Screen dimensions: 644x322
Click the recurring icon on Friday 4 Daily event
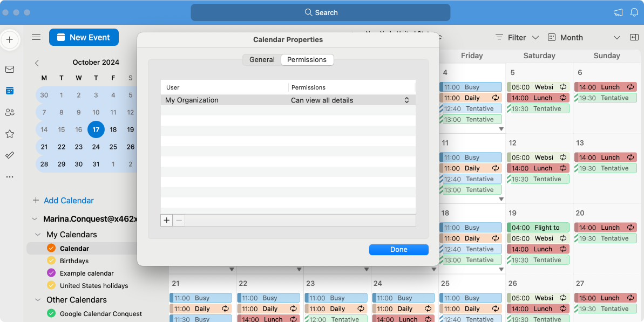[x=496, y=98]
